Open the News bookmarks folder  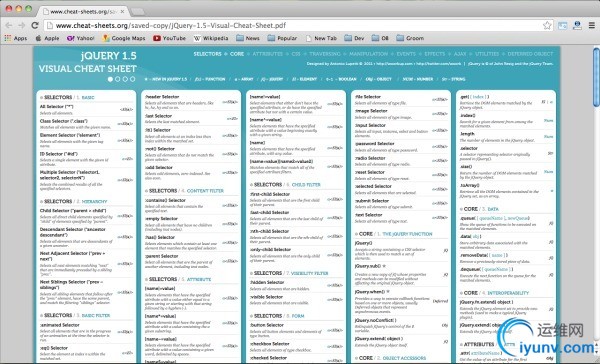pyautogui.click(x=248, y=38)
